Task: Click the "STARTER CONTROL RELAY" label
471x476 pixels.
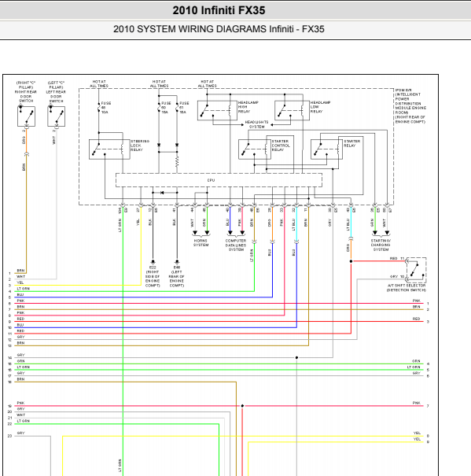Action: (x=281, y=146)
